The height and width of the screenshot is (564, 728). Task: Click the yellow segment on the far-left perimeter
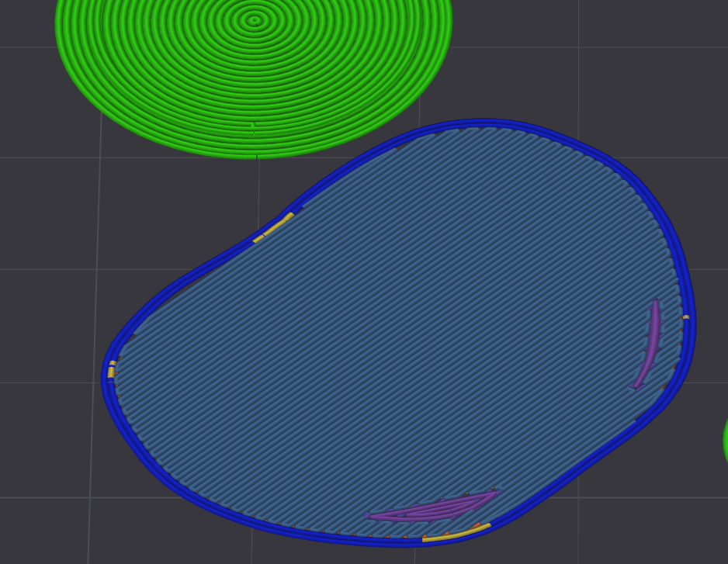[111, 371]
